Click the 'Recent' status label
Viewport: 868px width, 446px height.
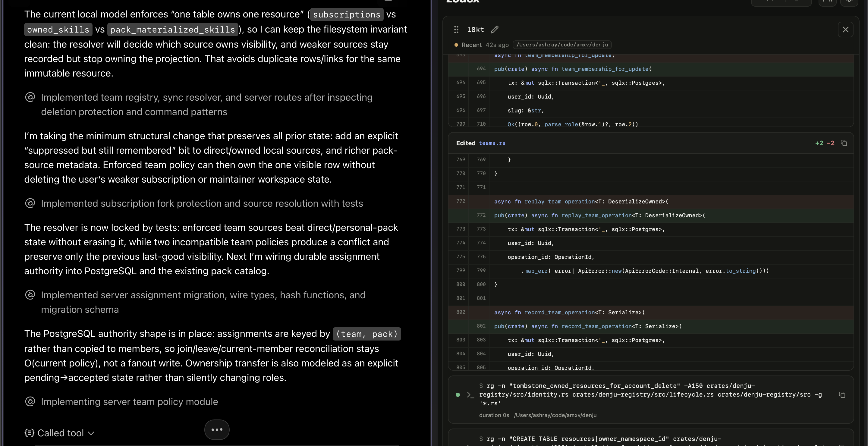(471, 45)
